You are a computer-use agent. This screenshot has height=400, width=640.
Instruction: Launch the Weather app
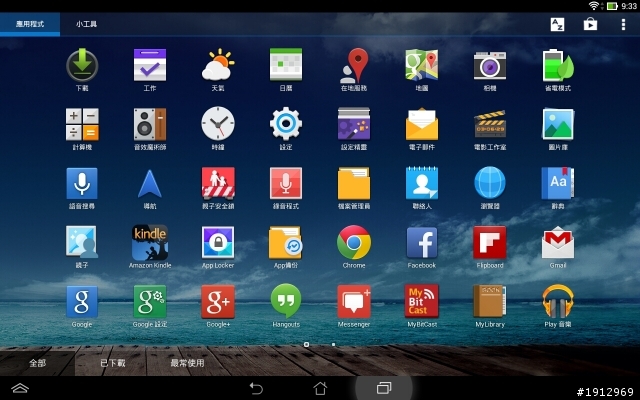[218, 65]
